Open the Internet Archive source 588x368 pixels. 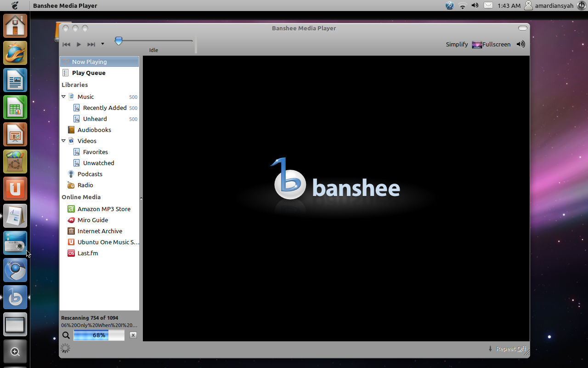click(99, 231)
